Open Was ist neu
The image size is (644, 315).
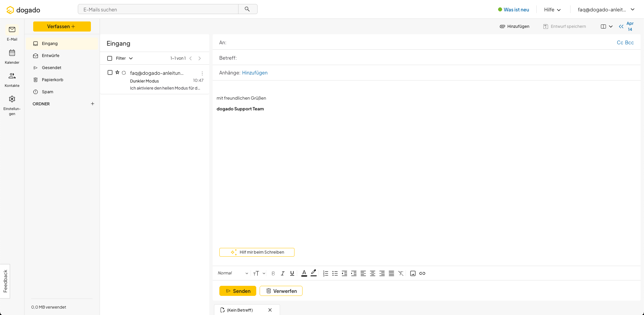[514, 10]
